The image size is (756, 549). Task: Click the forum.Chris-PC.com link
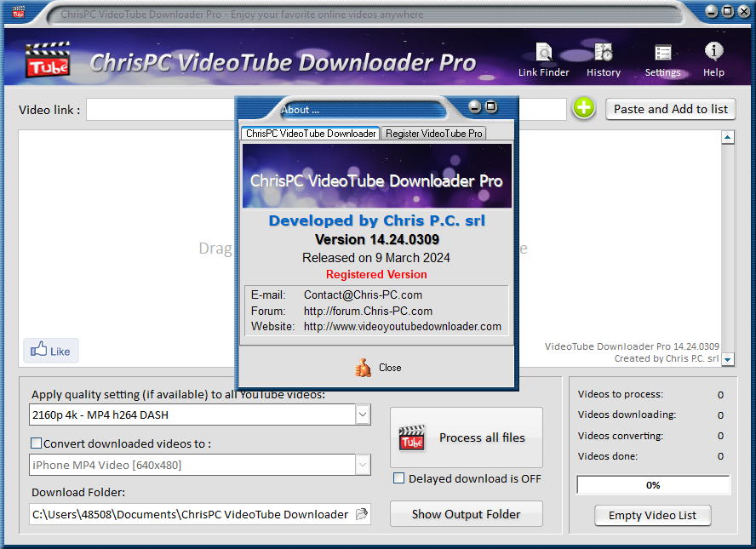368,311
